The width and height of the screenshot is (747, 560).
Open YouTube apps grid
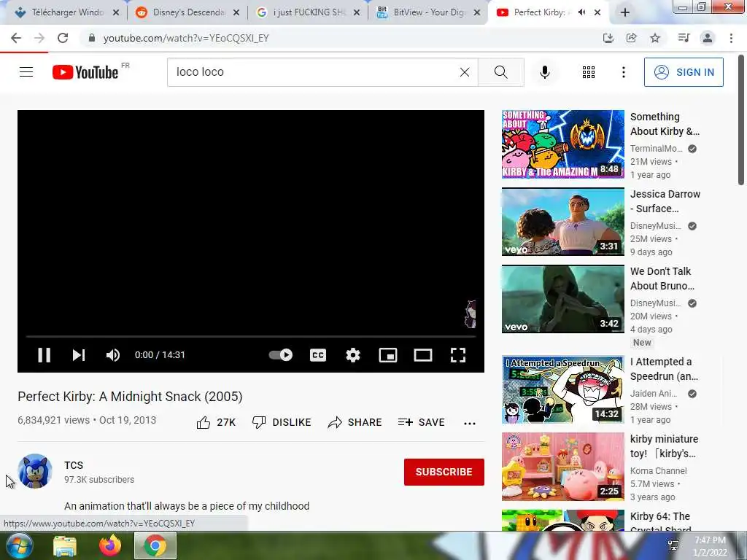click(589, 72)
